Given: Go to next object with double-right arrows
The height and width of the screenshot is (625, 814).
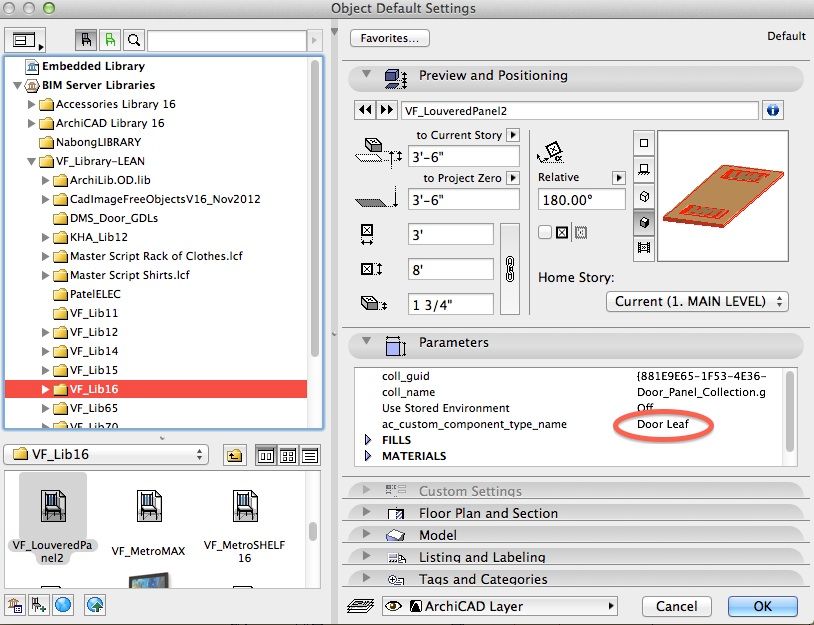Looking at the screenshot, I should coord(387,110).
